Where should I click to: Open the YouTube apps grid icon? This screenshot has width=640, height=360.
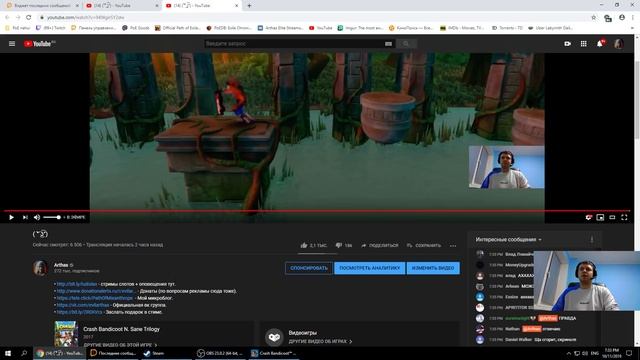584,44
